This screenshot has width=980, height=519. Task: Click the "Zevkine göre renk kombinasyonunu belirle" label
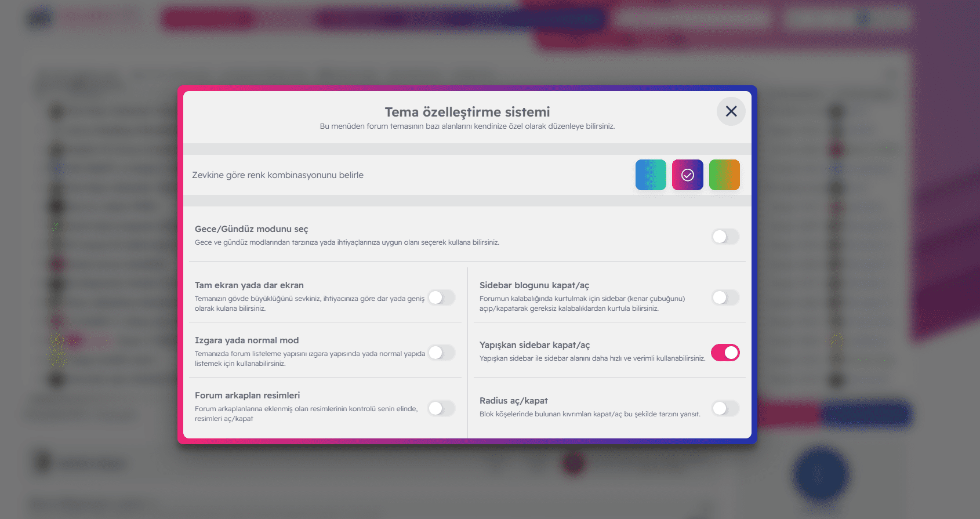(x=278, y=175)
